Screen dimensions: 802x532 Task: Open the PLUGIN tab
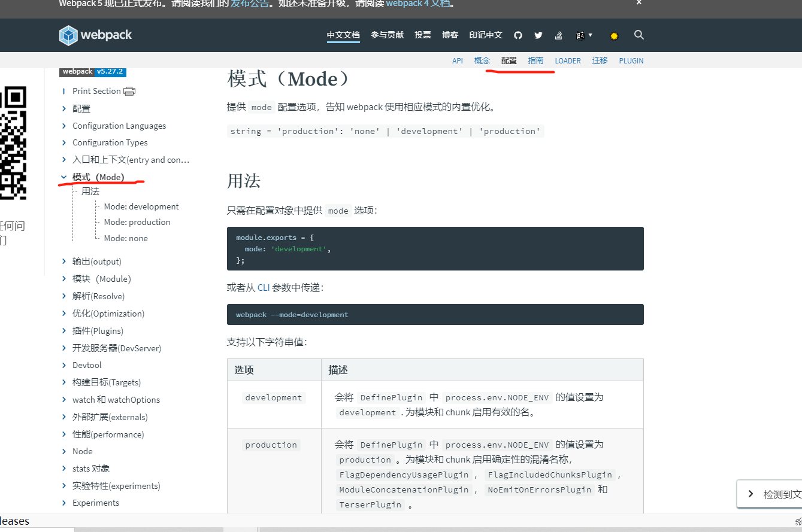click(631, 60)
